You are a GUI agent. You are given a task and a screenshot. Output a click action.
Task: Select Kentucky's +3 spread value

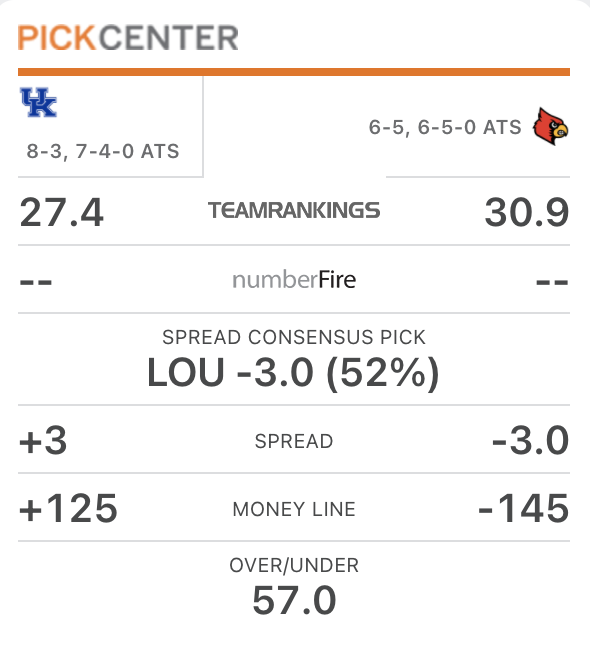(x=43, y=440)
